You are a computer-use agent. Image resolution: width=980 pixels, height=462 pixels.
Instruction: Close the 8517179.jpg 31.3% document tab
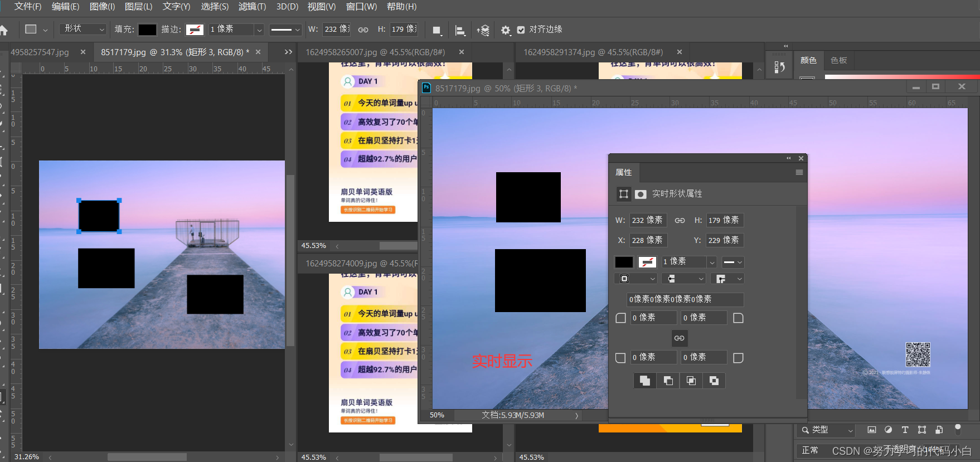click(x=258, y=52)
